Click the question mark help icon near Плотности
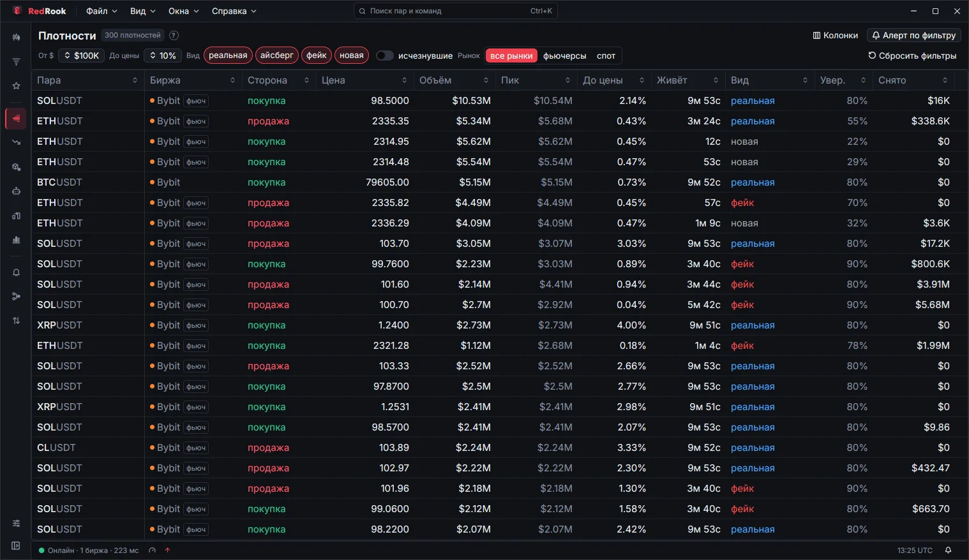Screen dimensions: 969x560 174,36
